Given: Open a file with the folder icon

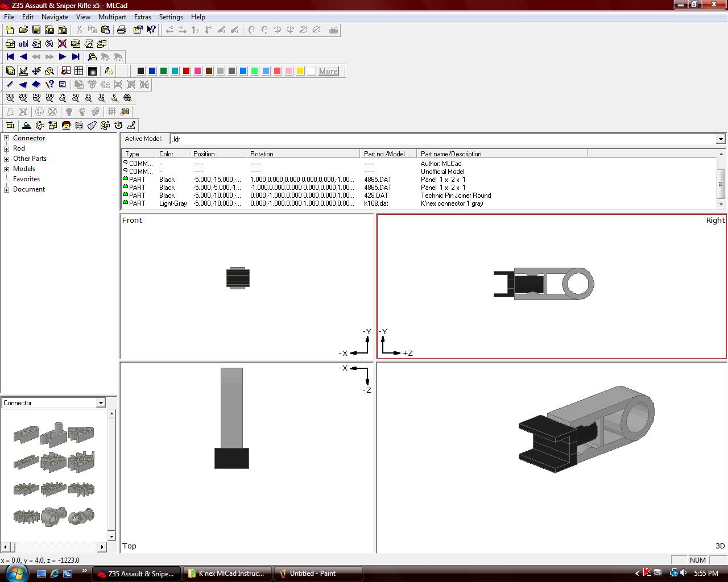Looking at the screenshot, I should point(23,30).
